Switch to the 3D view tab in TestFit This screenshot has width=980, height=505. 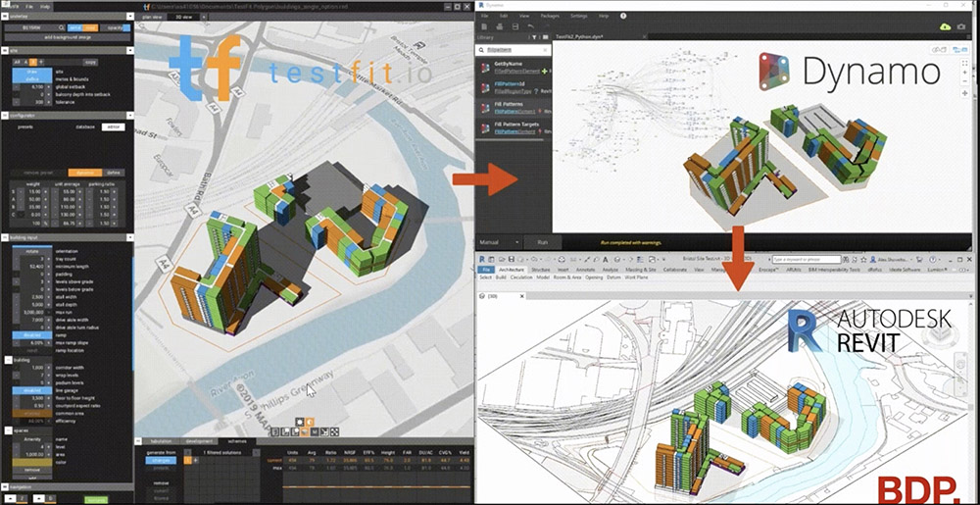pyautogui.click(x=183, y=17)
